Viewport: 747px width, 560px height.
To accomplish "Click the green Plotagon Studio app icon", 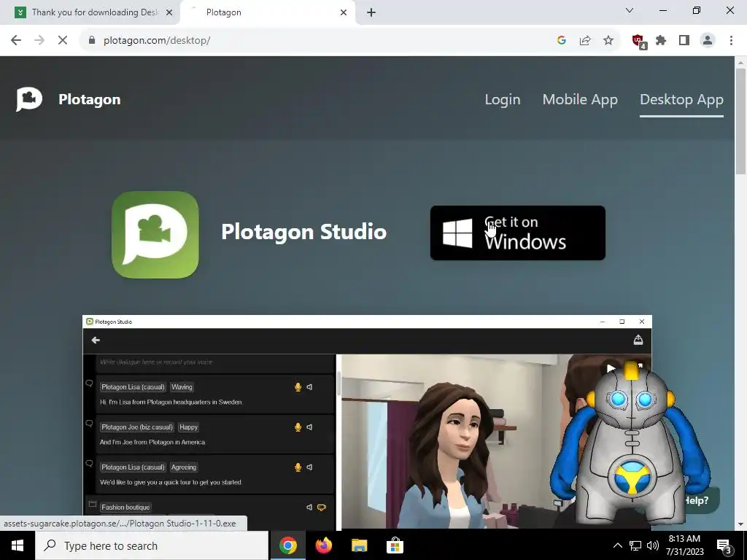I will [155, 234].
